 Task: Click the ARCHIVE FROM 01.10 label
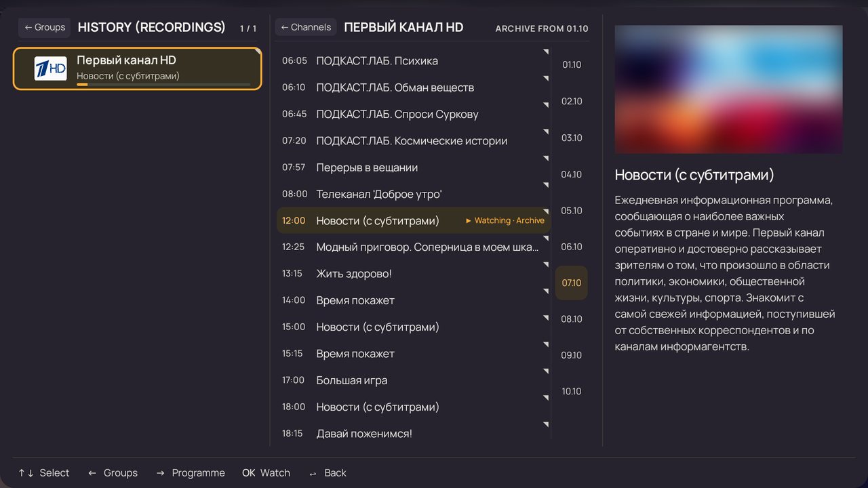point(542,28)
